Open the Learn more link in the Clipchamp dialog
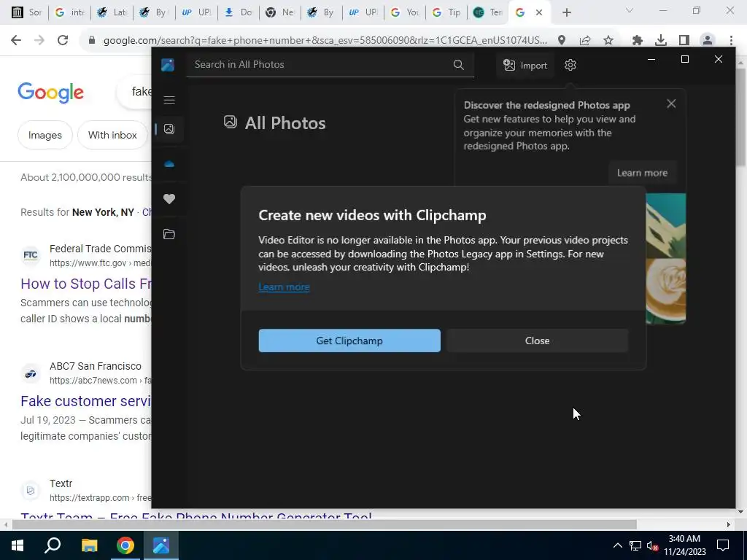The width and height of the screenshot is (747, 560). (284, 287)
